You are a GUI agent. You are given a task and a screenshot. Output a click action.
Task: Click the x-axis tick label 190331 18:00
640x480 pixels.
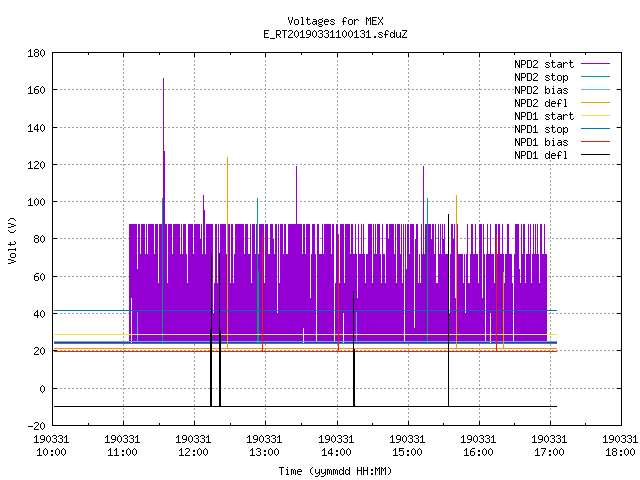tap(620, 446)
